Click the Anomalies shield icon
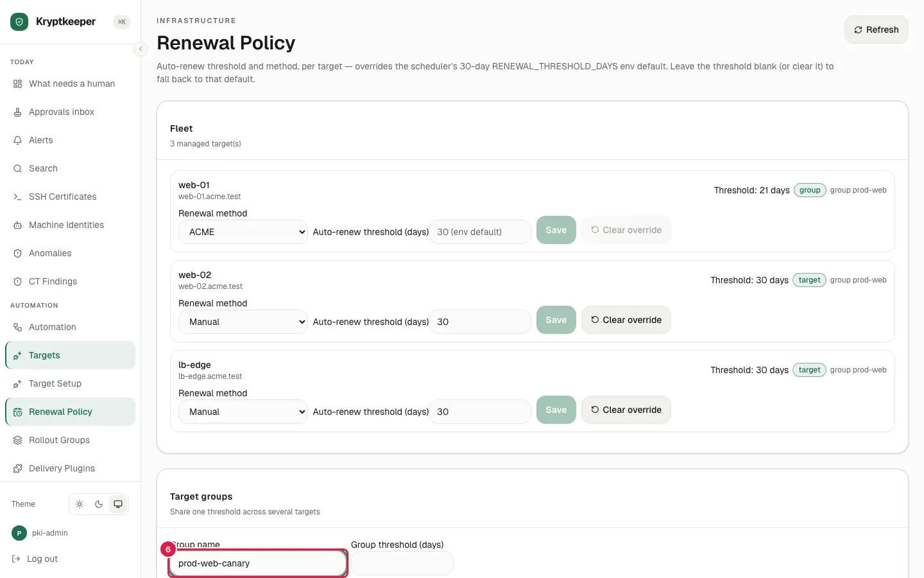Viewport: 924px width, 578px height. point(17,253)
